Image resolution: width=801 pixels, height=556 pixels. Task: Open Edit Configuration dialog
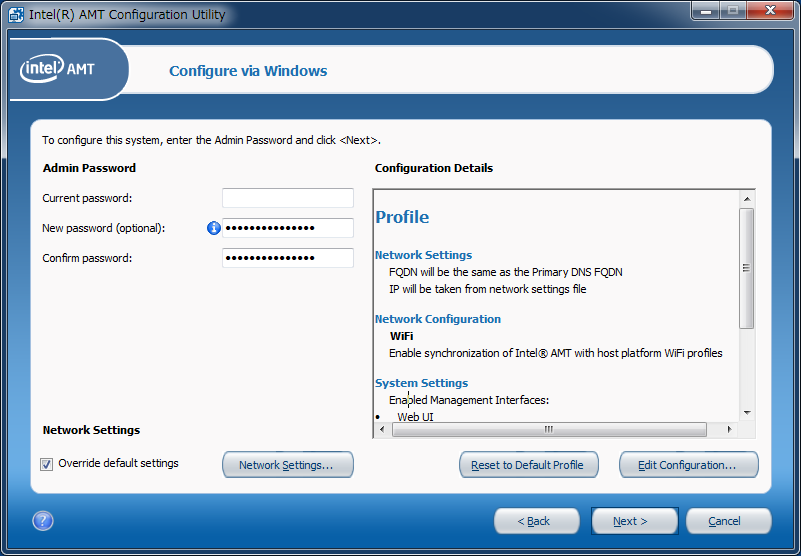point(688,465)
